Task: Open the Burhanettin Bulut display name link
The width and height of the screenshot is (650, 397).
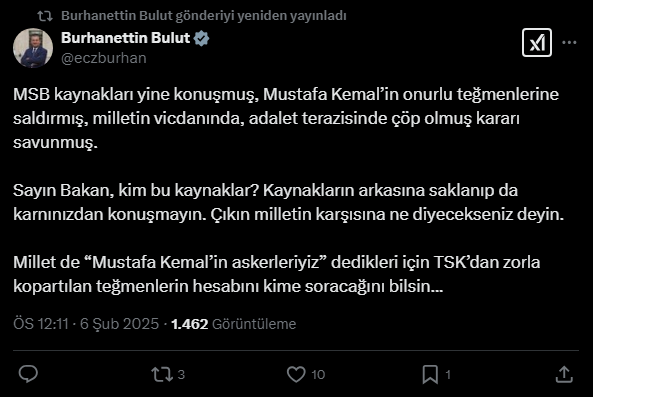Action: tap(126, 38)
